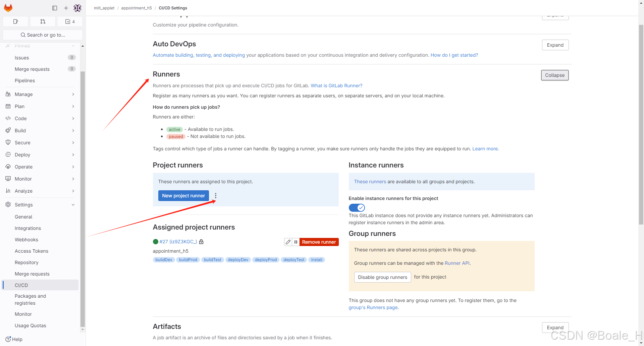Open the create new plus menu

point(66,8)
